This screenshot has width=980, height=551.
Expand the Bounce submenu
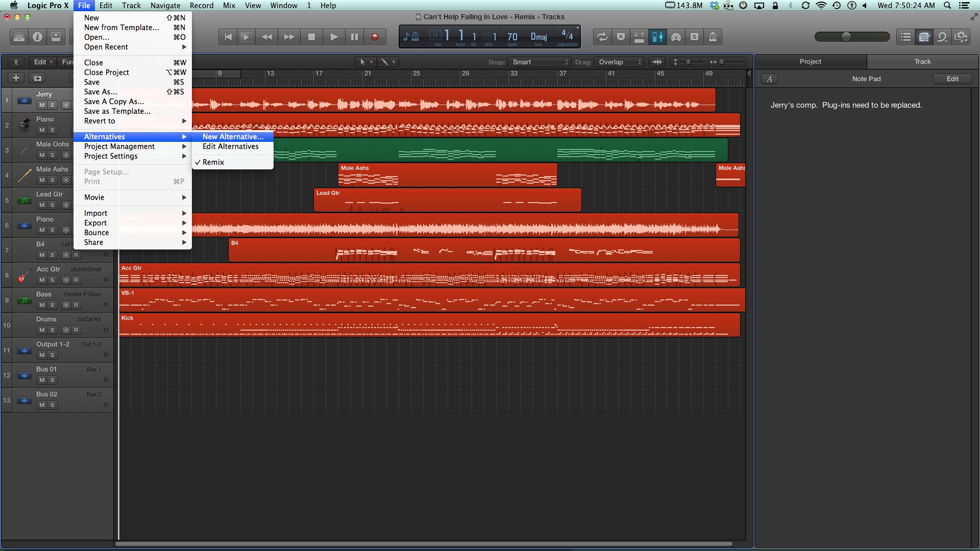pos(133,233)
